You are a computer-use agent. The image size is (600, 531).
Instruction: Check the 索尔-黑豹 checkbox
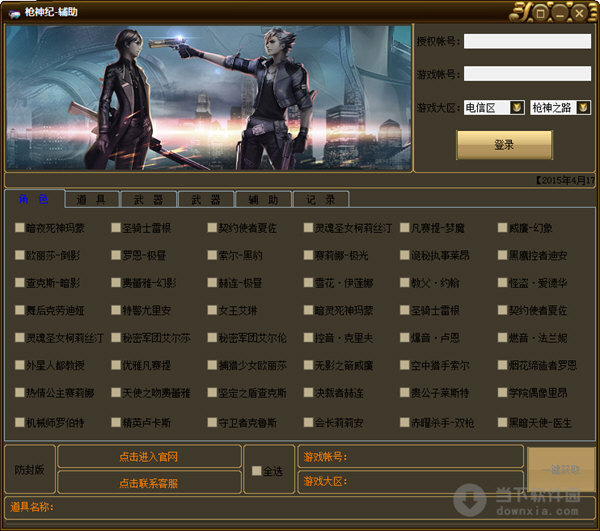212,255
